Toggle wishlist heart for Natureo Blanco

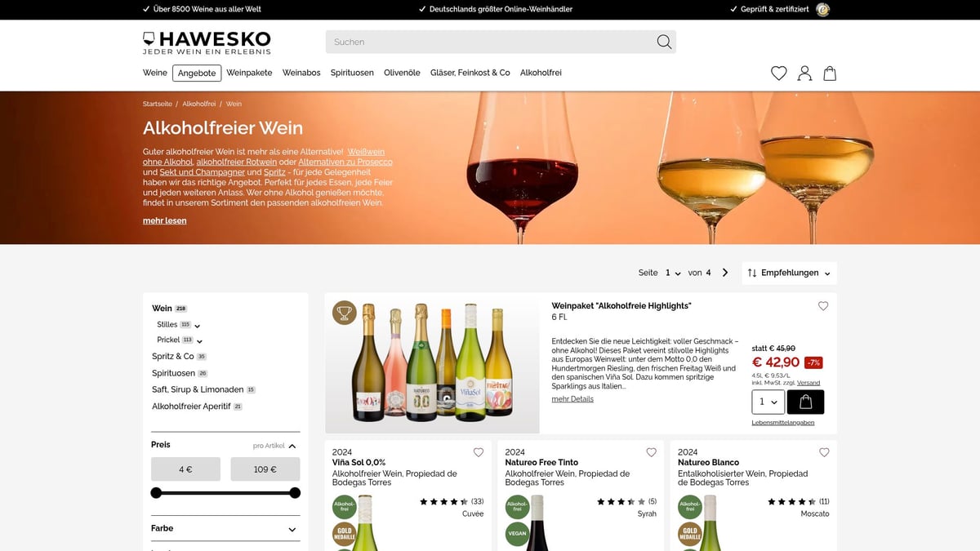coord(824,452)
